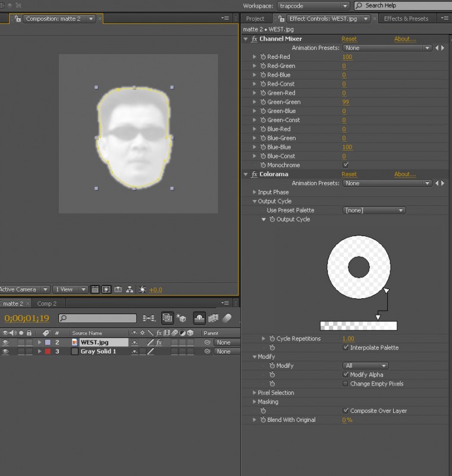Click About link for the Colorama effect
452x476 pixels.
coord(404,174)
